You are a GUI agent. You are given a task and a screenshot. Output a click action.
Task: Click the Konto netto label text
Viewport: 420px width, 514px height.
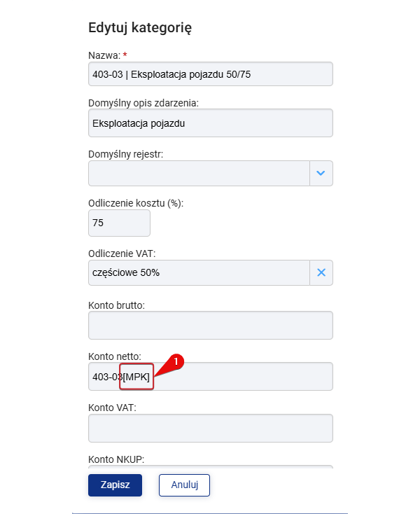coord(115,356)
